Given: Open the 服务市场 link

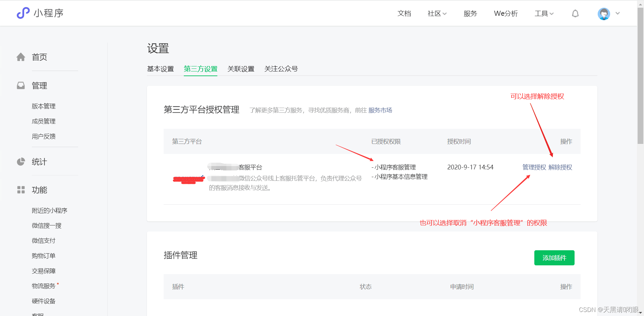Looking at the screenshot, I should pos(380,110).
